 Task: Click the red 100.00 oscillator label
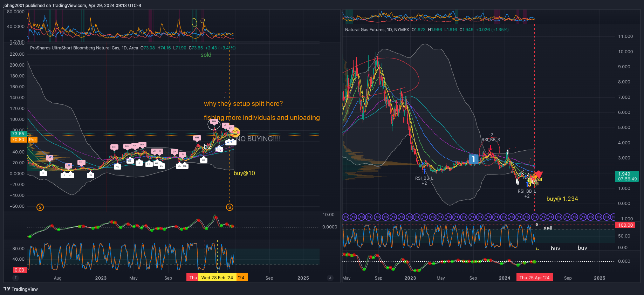tap(625, 225)
